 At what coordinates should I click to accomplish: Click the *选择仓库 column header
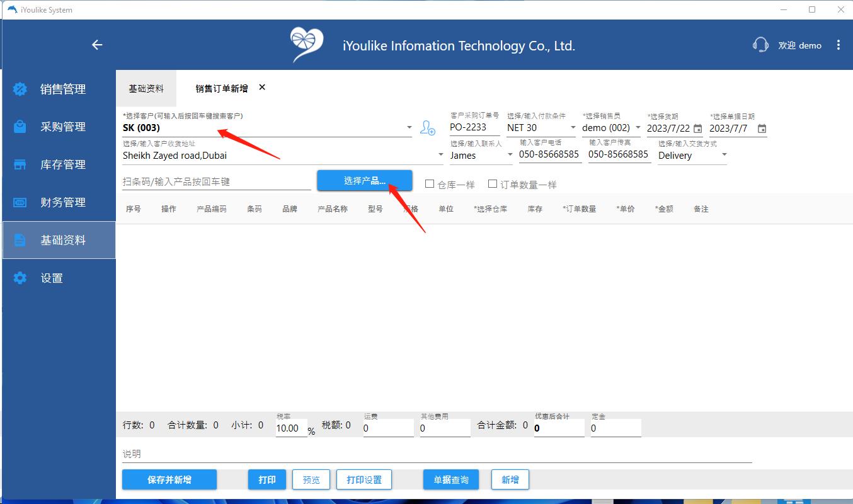490,209
